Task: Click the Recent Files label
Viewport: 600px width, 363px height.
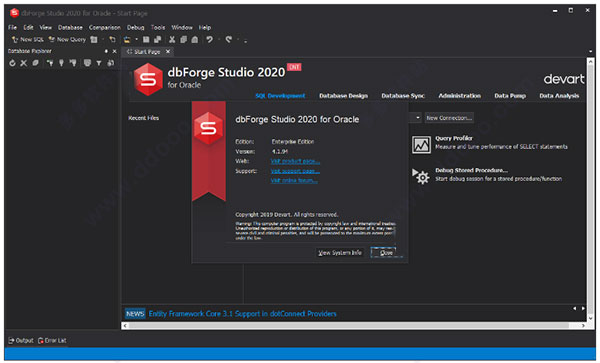Action: click(x=143, y=118)
